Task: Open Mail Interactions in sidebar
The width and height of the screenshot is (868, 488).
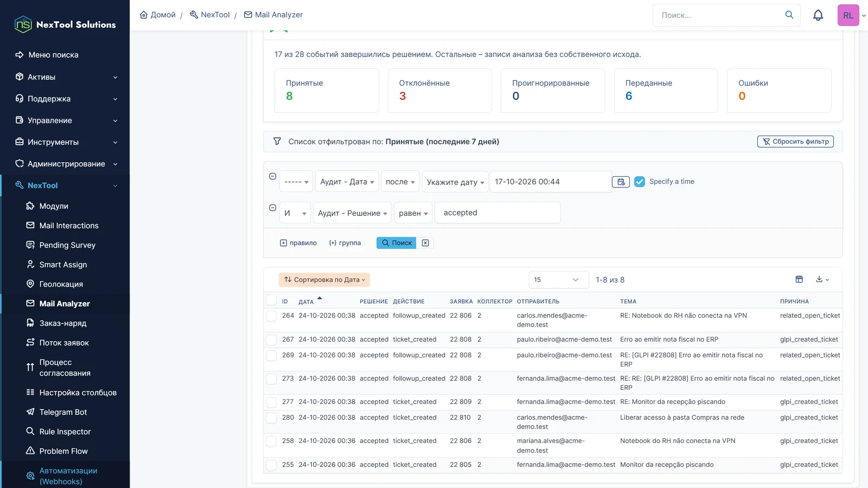Action: (x=69, y=226)
